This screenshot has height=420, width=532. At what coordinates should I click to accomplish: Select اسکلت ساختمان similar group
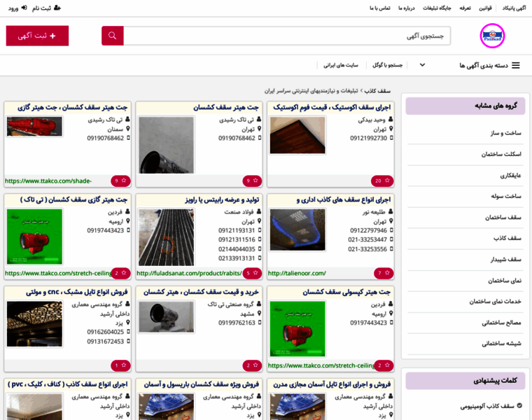click(x=501, y=155)
